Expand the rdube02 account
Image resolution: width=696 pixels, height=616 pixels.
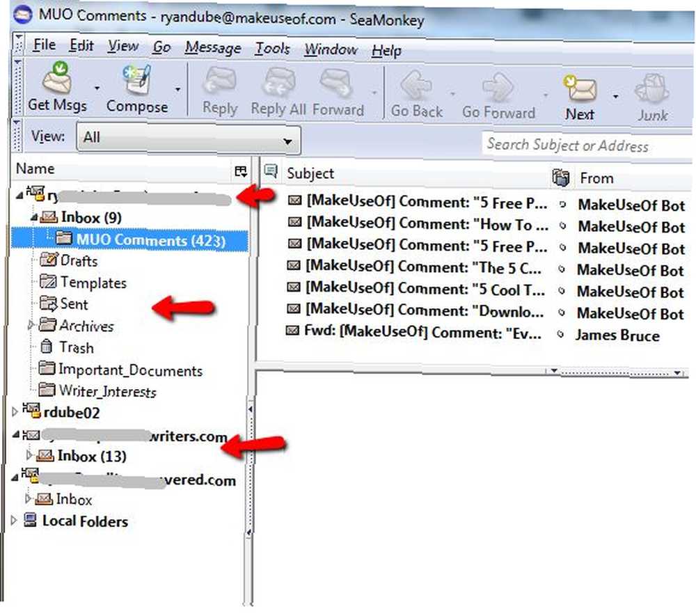point(14,411)
